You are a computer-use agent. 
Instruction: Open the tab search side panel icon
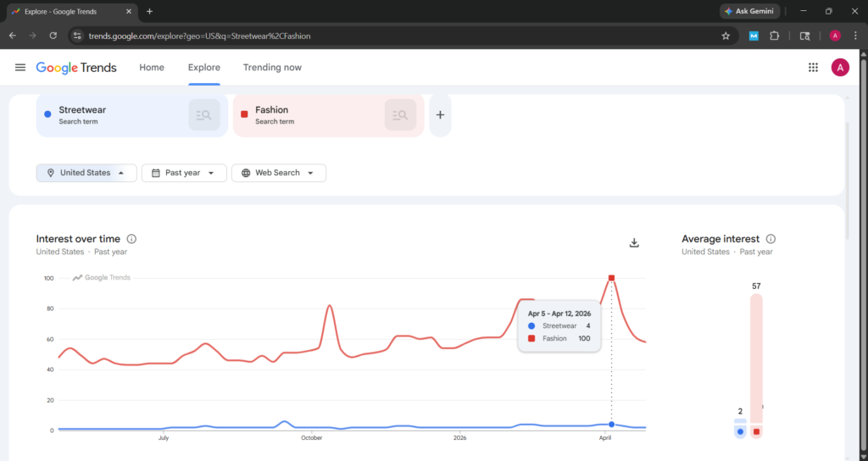805,36
